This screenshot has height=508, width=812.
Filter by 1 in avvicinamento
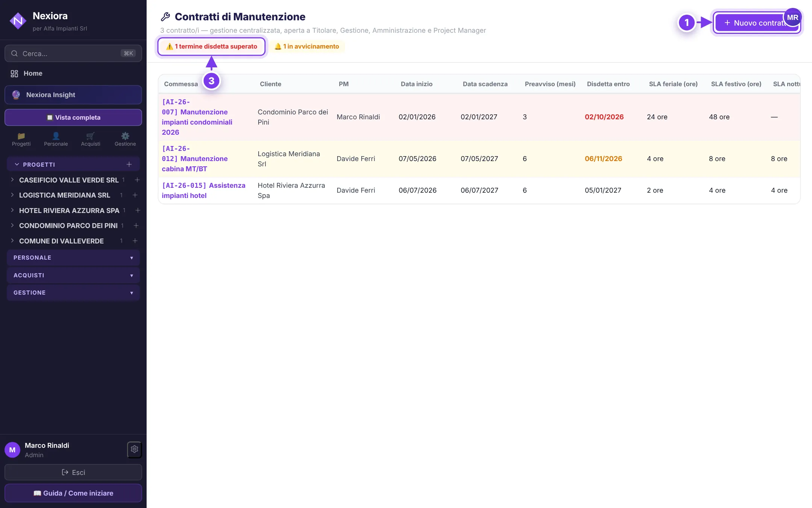coord(307,46)
